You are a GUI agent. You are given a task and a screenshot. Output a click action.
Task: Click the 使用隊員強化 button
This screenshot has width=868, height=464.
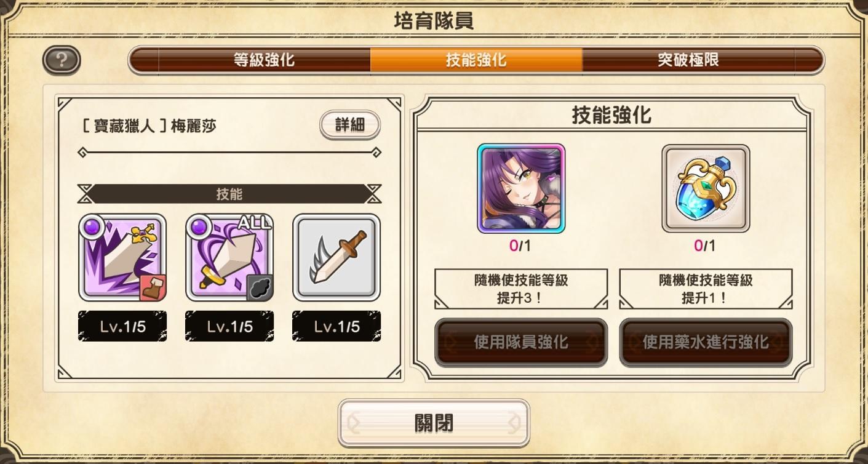(521, 342)
